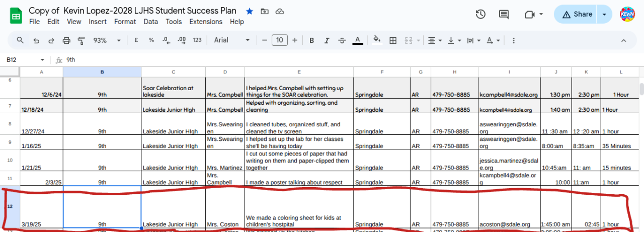
Task: Toggle italic formatting
Action: 327,40
